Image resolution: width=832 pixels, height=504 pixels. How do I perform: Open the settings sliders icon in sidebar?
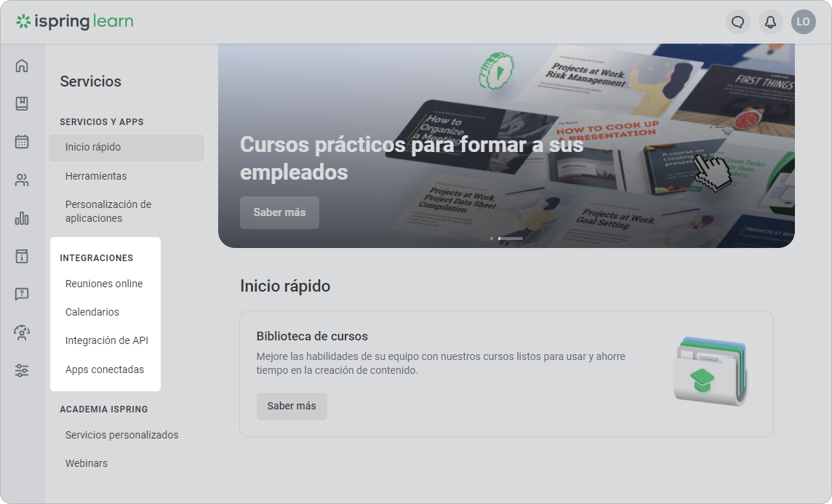click(22, 370)
